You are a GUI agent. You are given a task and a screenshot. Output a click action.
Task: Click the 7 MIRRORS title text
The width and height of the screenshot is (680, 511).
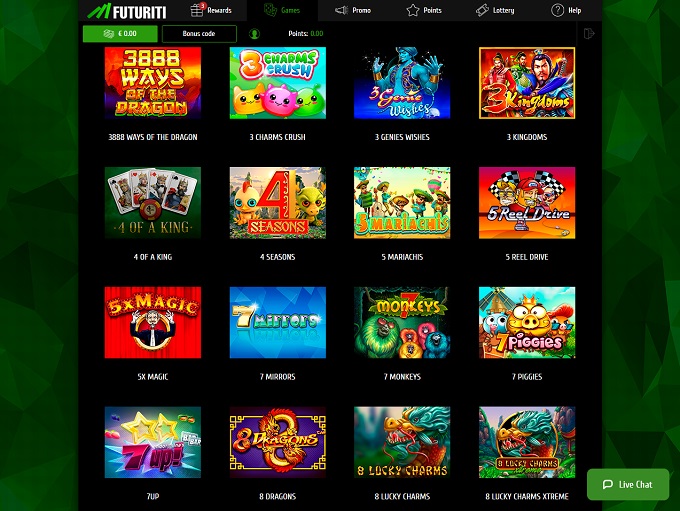click(278, 377)
